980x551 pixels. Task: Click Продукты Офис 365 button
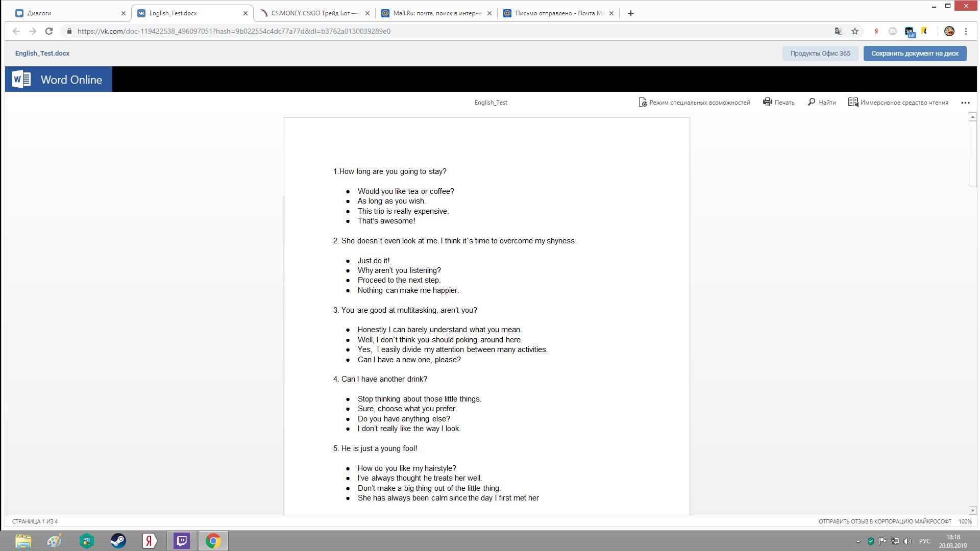(820, 54)
